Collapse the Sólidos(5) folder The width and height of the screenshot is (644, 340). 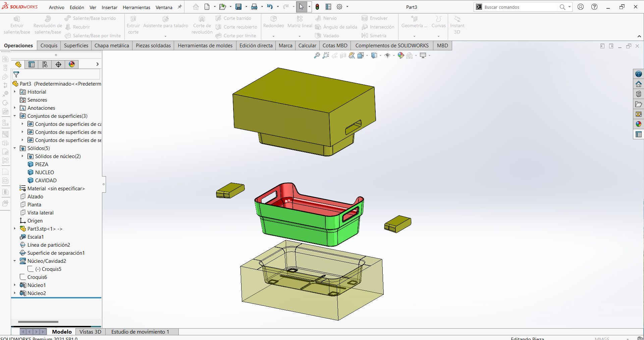tap(15, 148)
